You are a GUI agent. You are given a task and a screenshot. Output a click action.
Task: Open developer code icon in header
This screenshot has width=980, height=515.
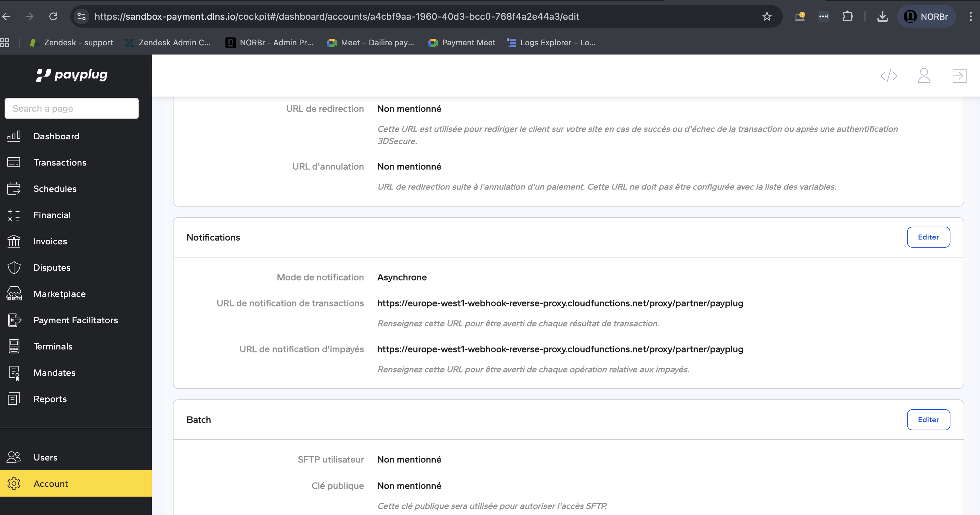pos(889,76)
